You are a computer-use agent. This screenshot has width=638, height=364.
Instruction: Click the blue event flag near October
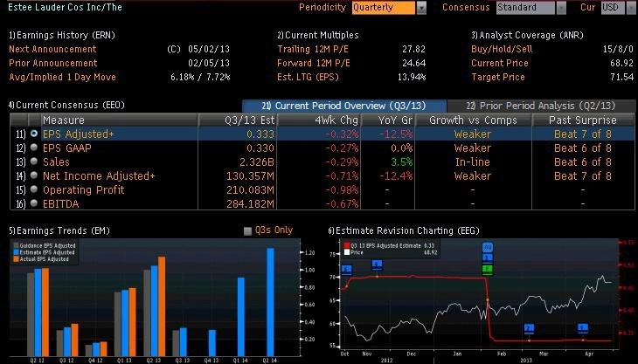[x=346, y=270]
